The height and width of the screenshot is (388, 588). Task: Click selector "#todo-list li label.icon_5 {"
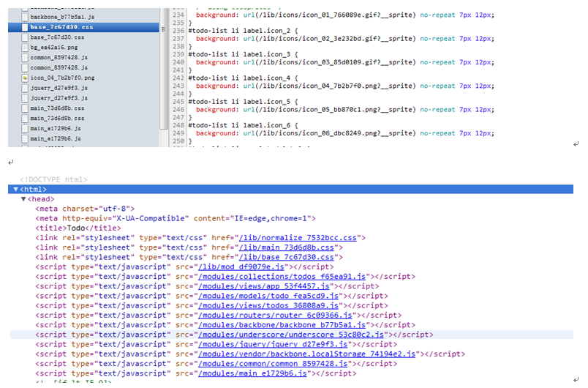click(x=243, y=102)
